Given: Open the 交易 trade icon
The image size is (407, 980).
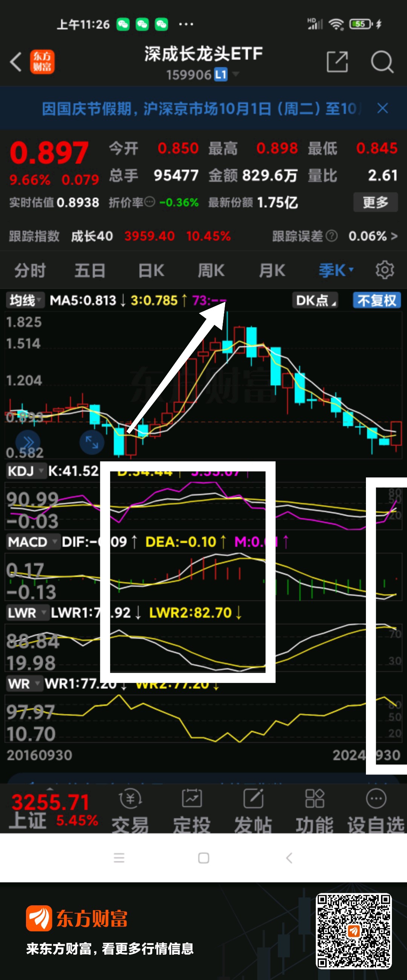Looking at the screenshot, I should (x=130, y=811).
